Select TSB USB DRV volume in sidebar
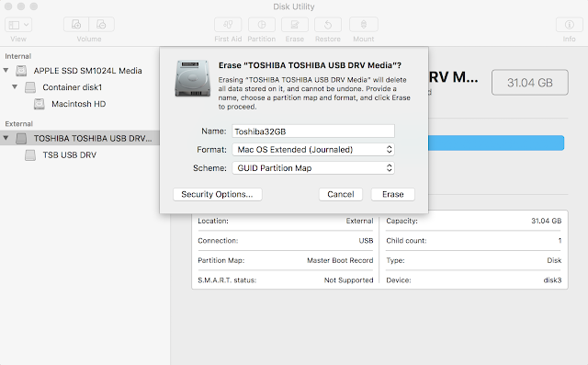This screenshot has width=588, height=365. [x=70, y=155]
